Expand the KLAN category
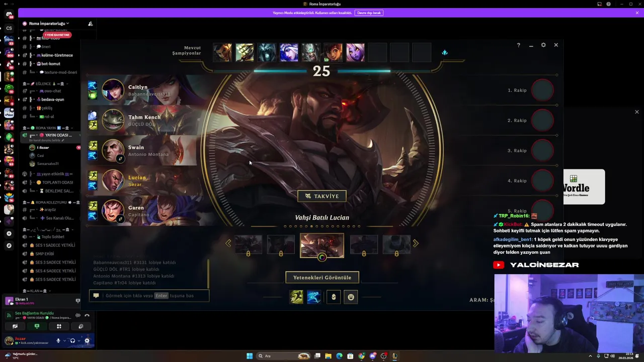 [38, 291]
